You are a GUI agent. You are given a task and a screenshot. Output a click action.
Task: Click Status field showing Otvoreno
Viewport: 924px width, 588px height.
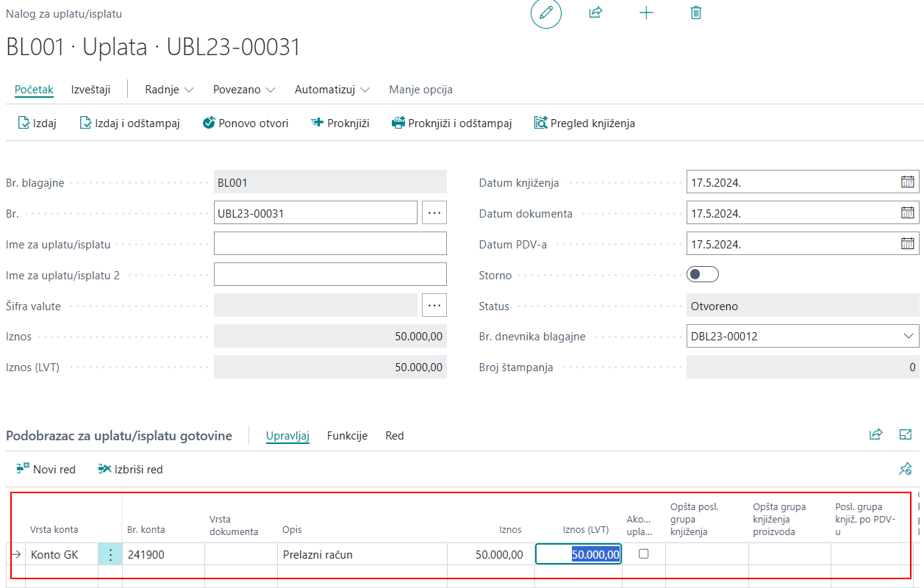(x=803, y=306)
